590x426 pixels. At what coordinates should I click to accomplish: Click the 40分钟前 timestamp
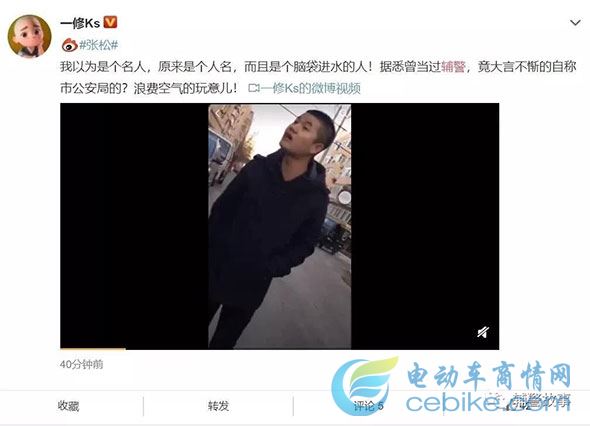point(81,364)
